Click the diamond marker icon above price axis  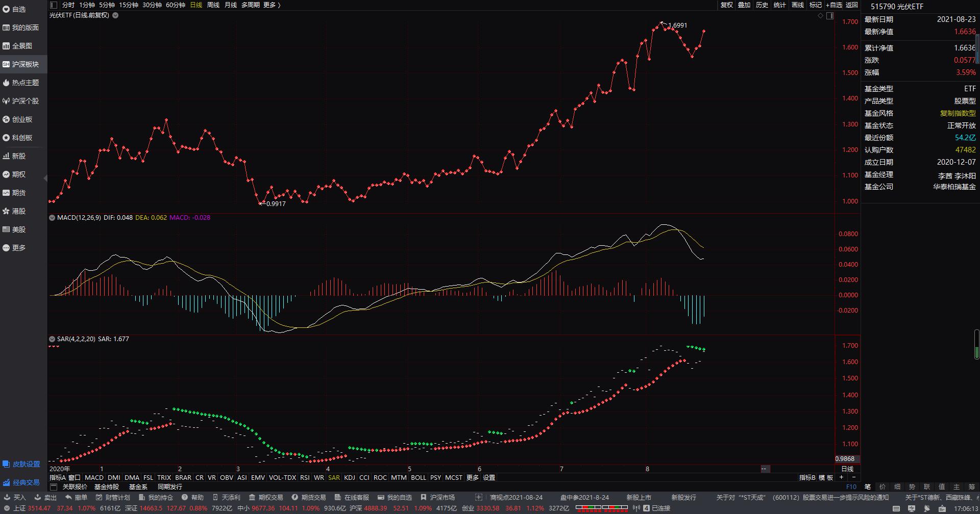tap(821, 15)
